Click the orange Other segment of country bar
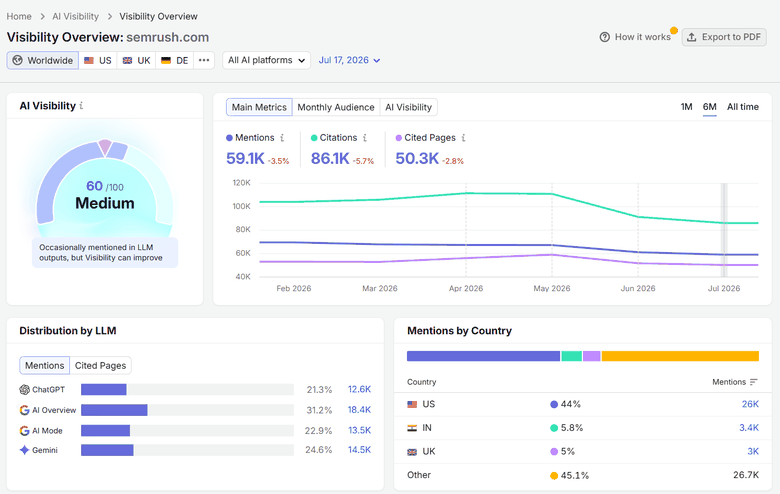This screenshot has width=780, height=494. pos(680,356)
